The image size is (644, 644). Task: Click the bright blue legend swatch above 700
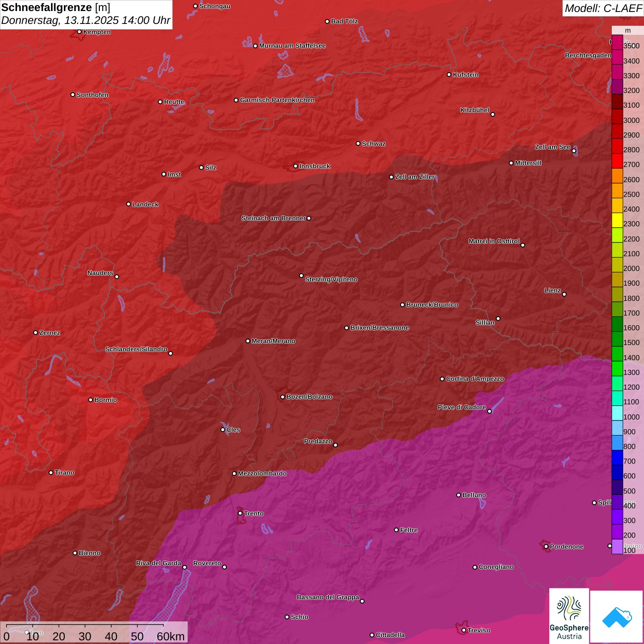tap(617, 458)
